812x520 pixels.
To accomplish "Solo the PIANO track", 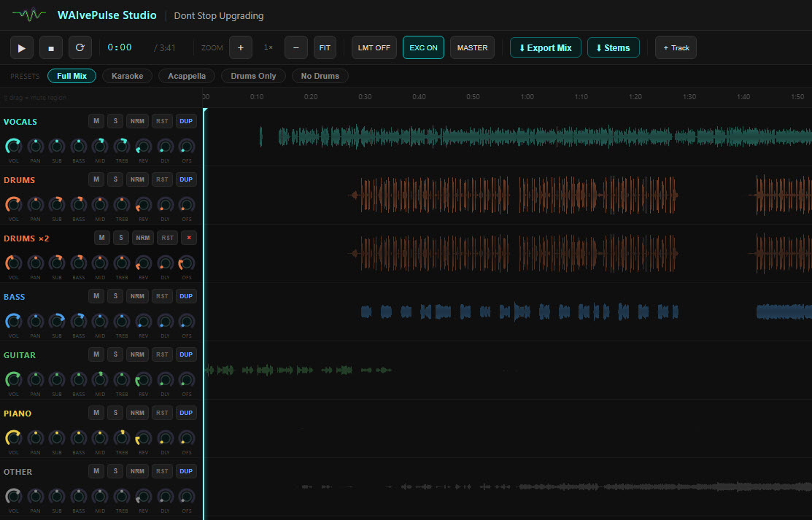I will [115, 414].
